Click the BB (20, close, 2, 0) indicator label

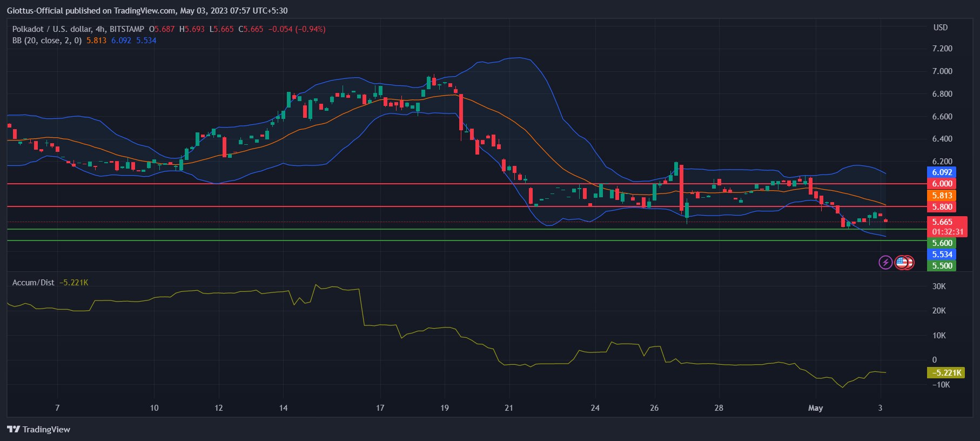[47, 41]
